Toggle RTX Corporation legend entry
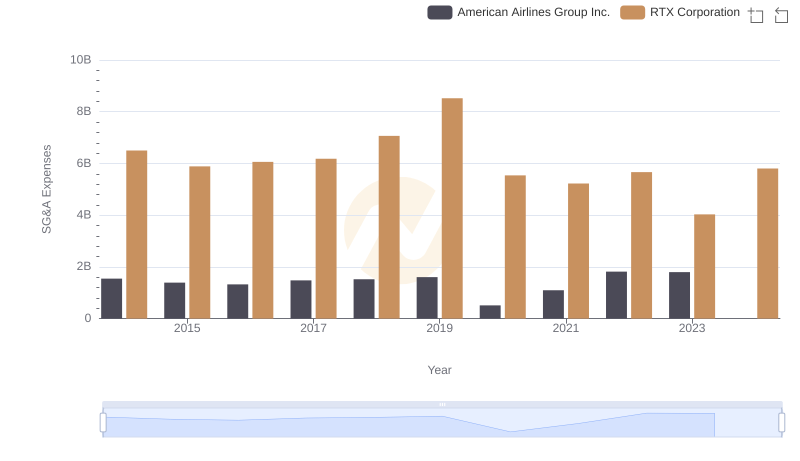The width and height of the screenshot is (800, 461). pyautogui.click(x=680, y=12)
